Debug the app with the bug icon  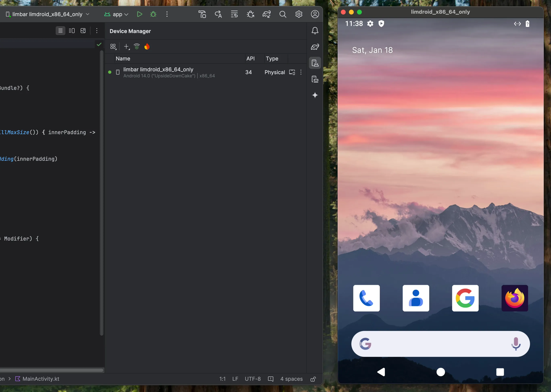tap(153, 14)
